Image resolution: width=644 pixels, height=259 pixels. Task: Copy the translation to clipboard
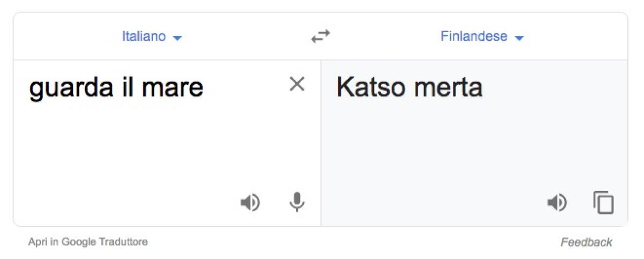point(603,203)
